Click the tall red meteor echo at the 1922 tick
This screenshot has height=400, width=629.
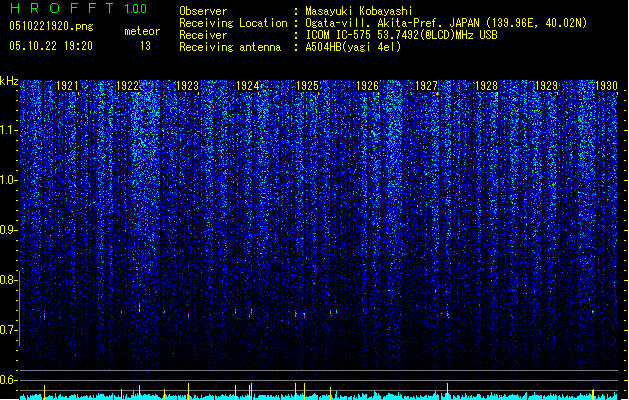(139, 308)
